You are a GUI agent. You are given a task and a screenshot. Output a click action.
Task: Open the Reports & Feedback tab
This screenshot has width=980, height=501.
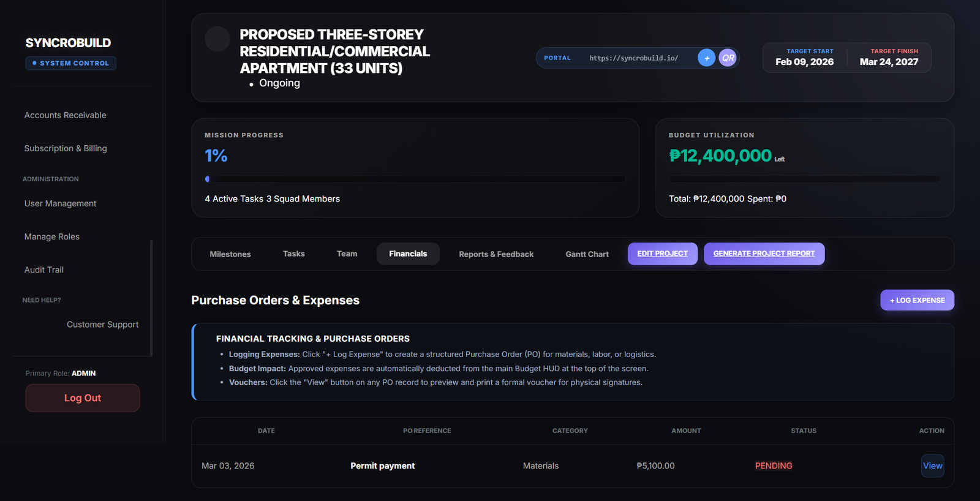click(496, 254)
